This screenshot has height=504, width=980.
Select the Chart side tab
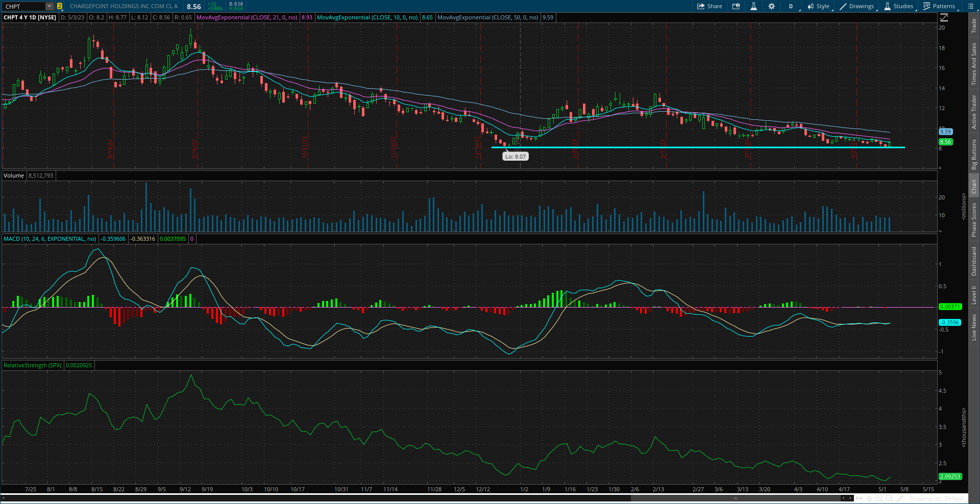point(974,186)
